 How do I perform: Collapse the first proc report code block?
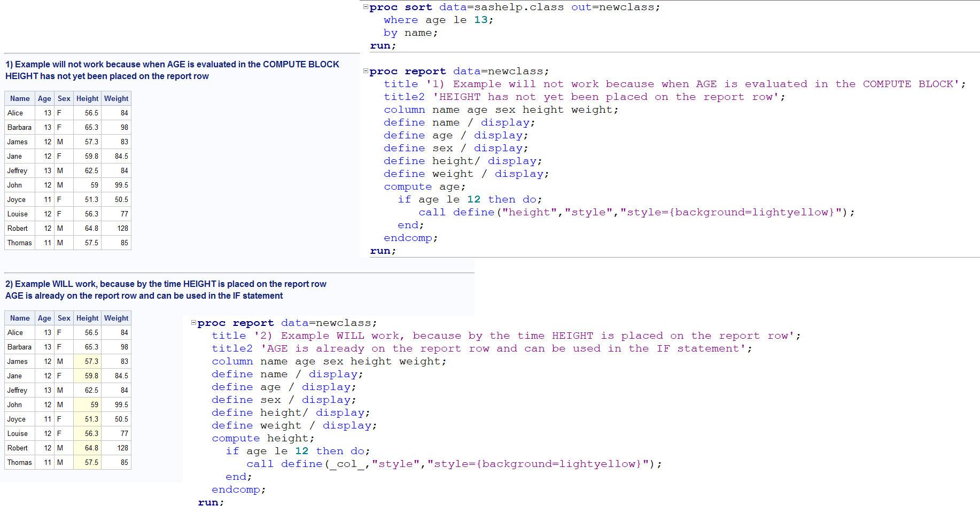365,71
